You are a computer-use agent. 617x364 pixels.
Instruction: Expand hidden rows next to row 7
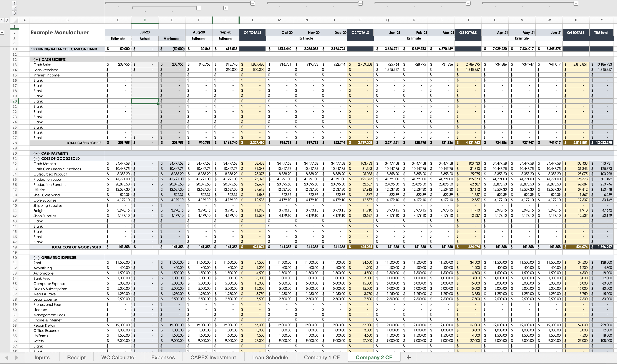(2, 32)
